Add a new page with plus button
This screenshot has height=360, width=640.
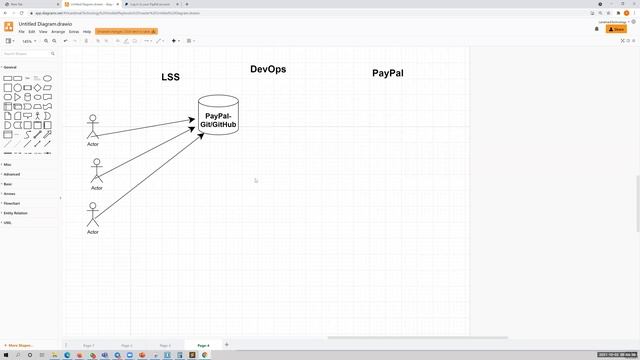click(x=227, y=345)
